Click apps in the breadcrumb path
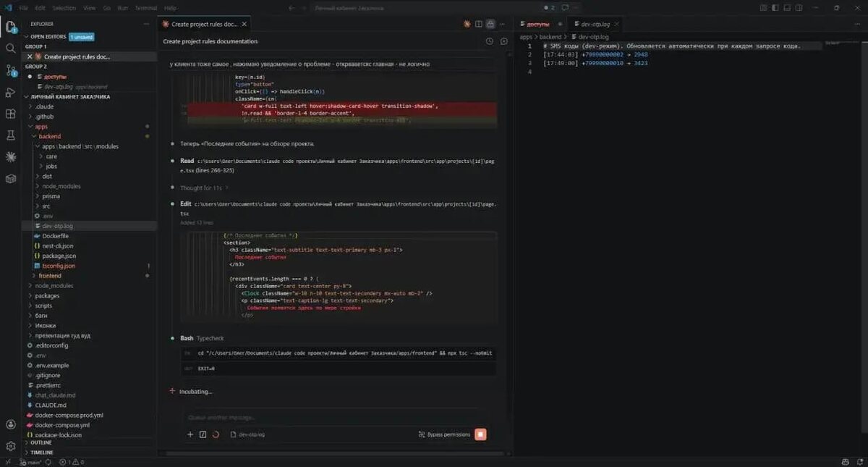 click(526, 36)
